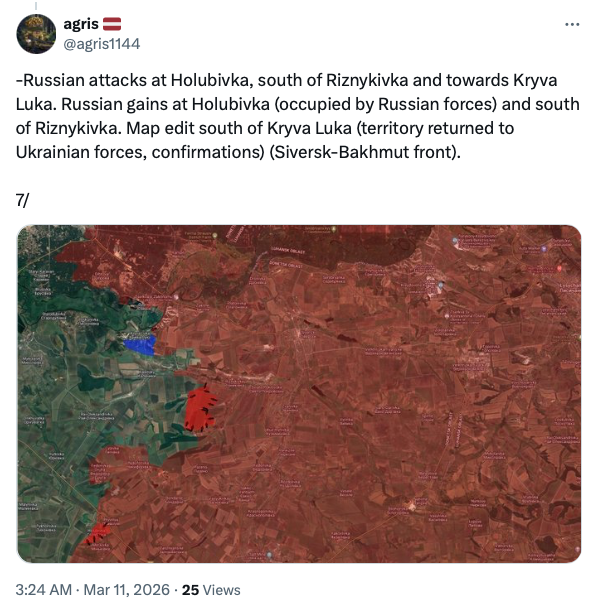Click the red location pin on map
The image size is (598, 608).
559,268
